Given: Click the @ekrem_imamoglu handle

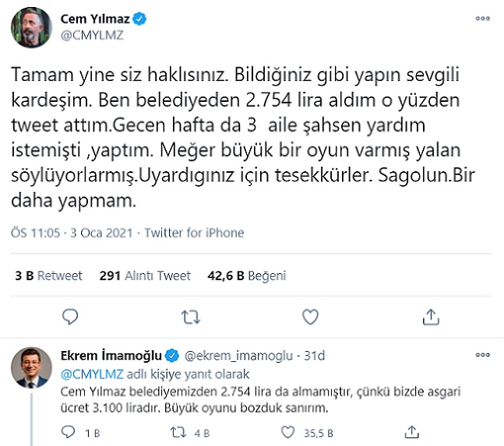Looking at the screenshot, I should click(237, 356).
